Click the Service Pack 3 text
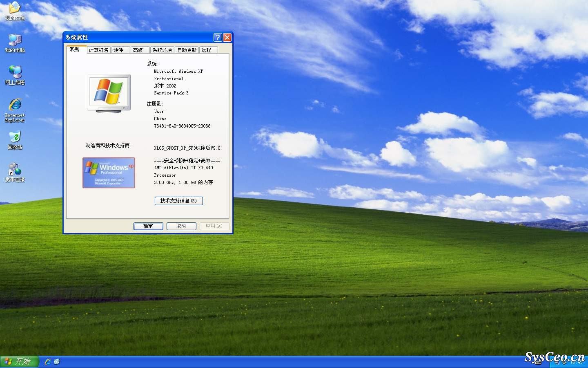 click(171, 93)
